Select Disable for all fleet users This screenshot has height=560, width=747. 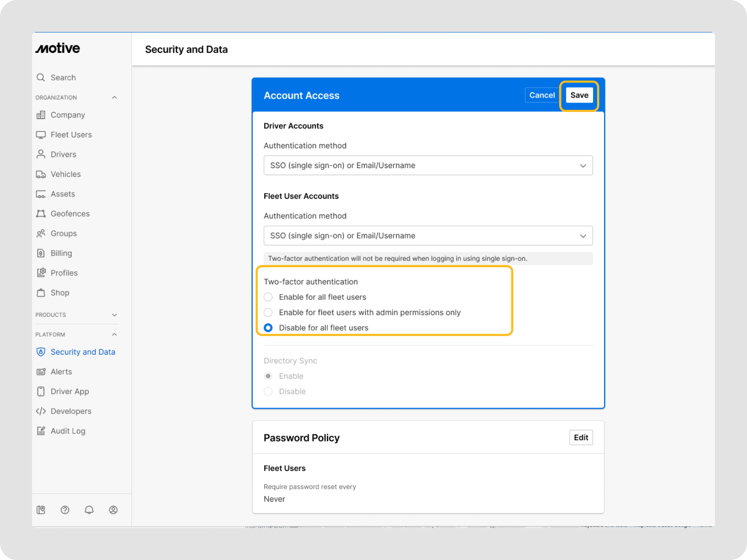pyautogui.click(x=268, y=328)
